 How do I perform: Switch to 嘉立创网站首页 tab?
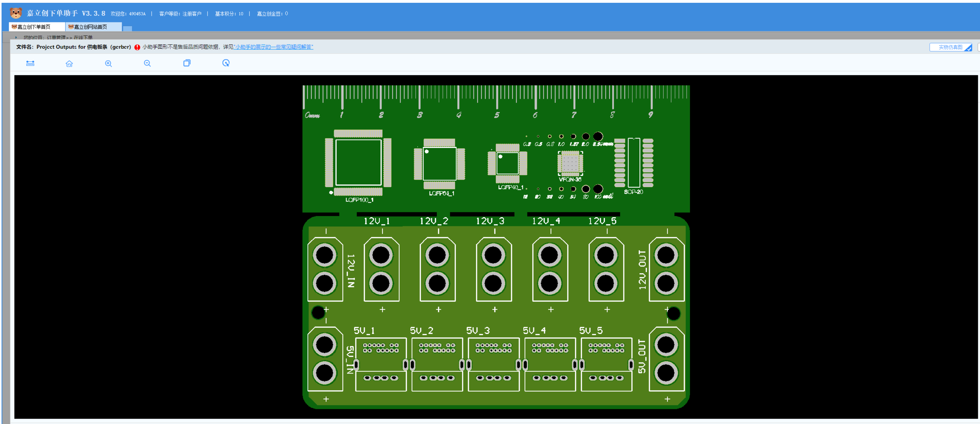[x=93, y=27]
